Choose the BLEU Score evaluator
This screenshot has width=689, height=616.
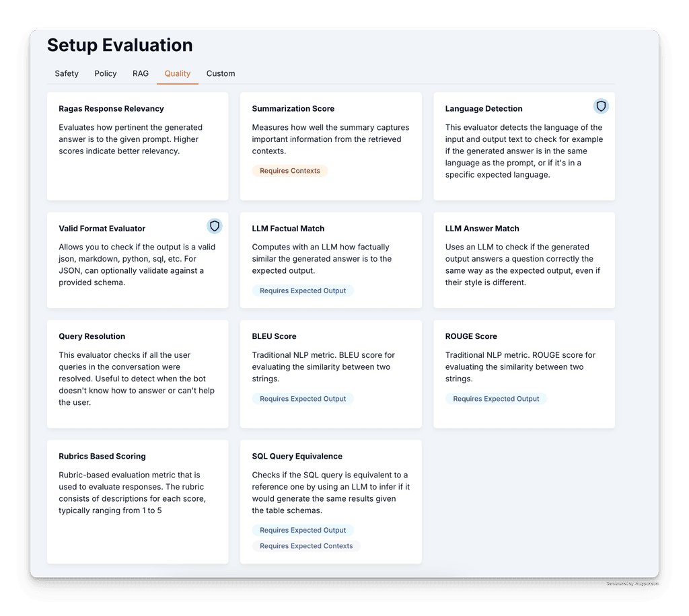click(331, 374)
